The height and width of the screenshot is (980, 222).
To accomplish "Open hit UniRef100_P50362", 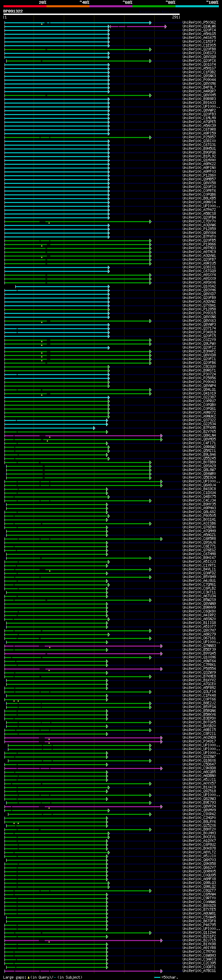I will [199, 23].
